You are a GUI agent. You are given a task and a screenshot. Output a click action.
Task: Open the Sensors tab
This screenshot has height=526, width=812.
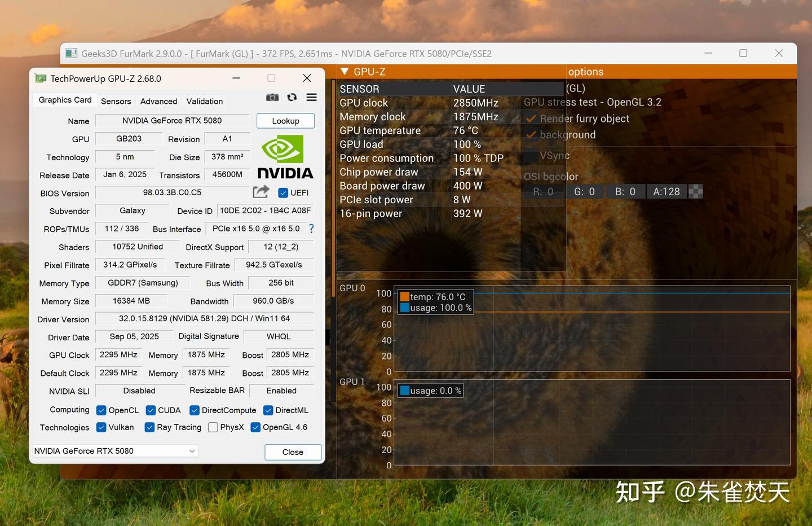click(x=116, y=101)
